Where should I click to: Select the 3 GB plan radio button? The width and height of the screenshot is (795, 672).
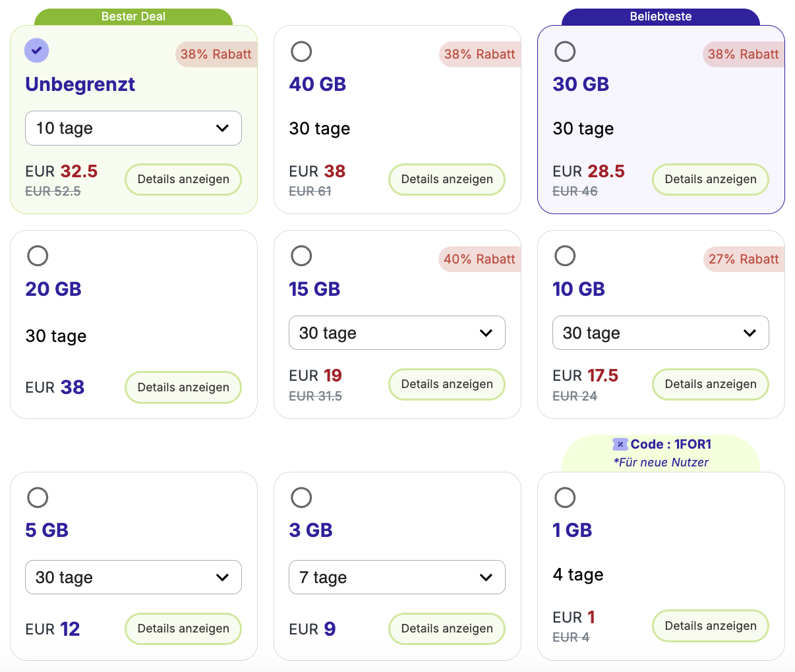[x=301, y=497]
